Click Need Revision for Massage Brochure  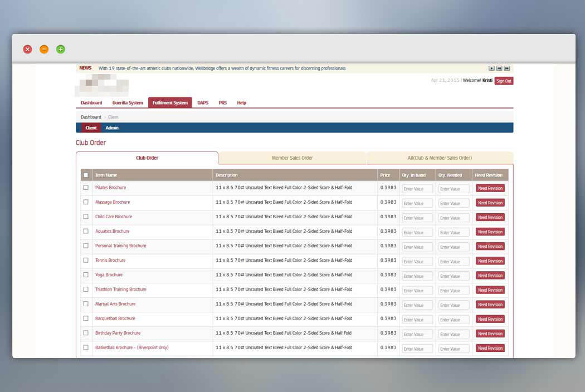(x=490, y=203)
